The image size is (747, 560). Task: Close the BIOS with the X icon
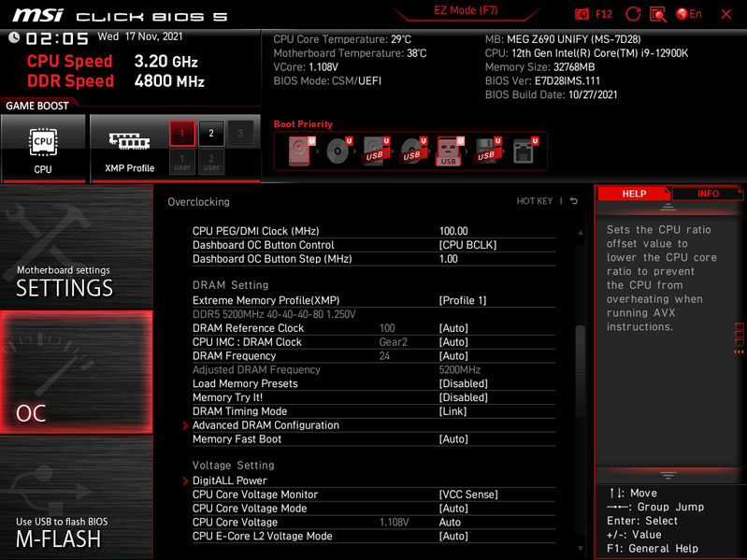click(726, 14)
